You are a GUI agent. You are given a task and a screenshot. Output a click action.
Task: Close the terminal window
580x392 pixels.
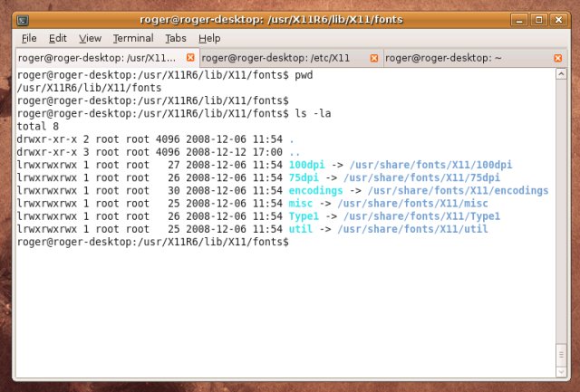pos(558,20)
